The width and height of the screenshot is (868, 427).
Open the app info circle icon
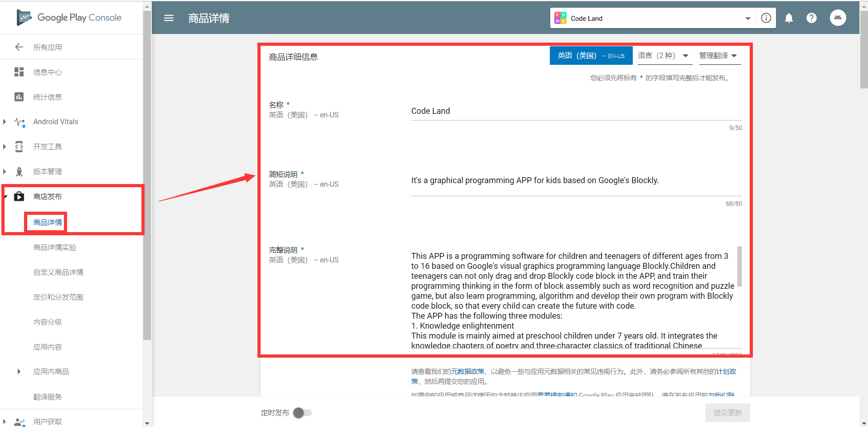pos(766,18)
